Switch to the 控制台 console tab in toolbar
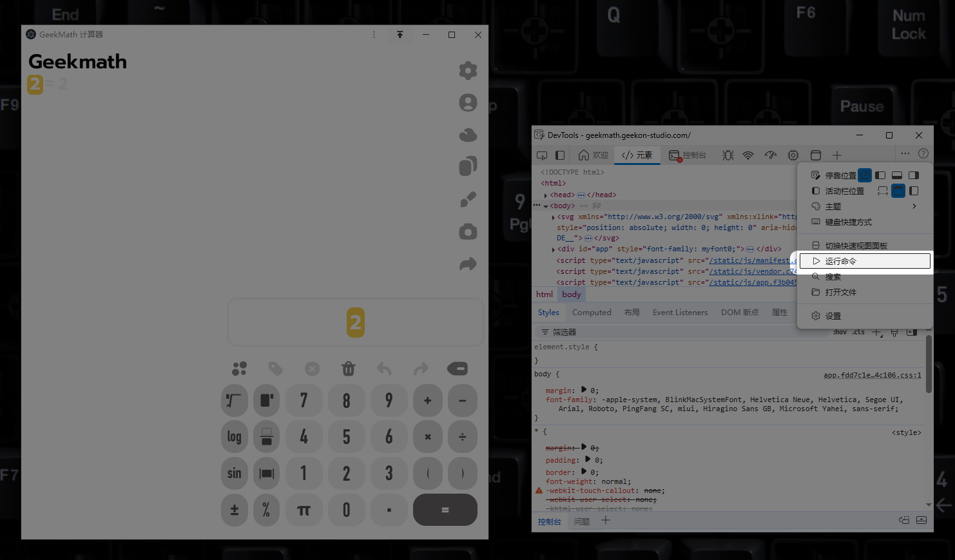The width and height of the screenshot is (955, 560). [x=688, y=155]
